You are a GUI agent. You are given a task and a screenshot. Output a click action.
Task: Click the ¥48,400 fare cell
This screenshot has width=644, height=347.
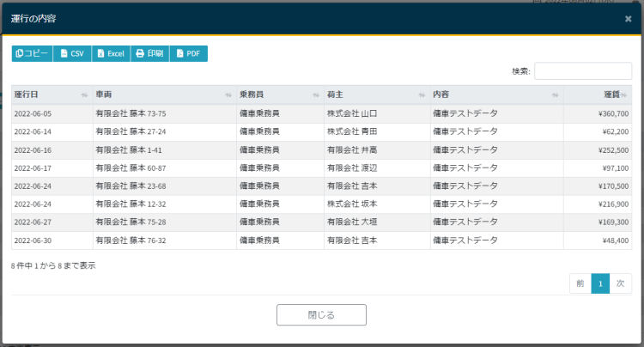[611, 240]
